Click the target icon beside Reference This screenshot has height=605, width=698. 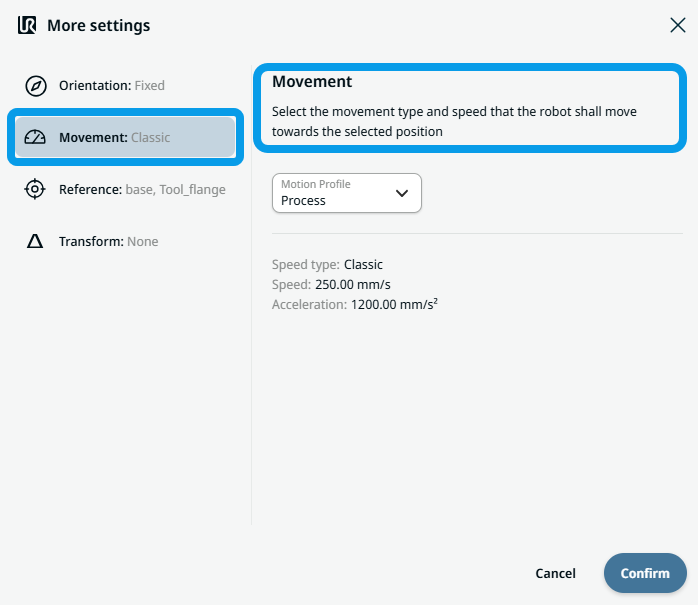coord(35,189)
